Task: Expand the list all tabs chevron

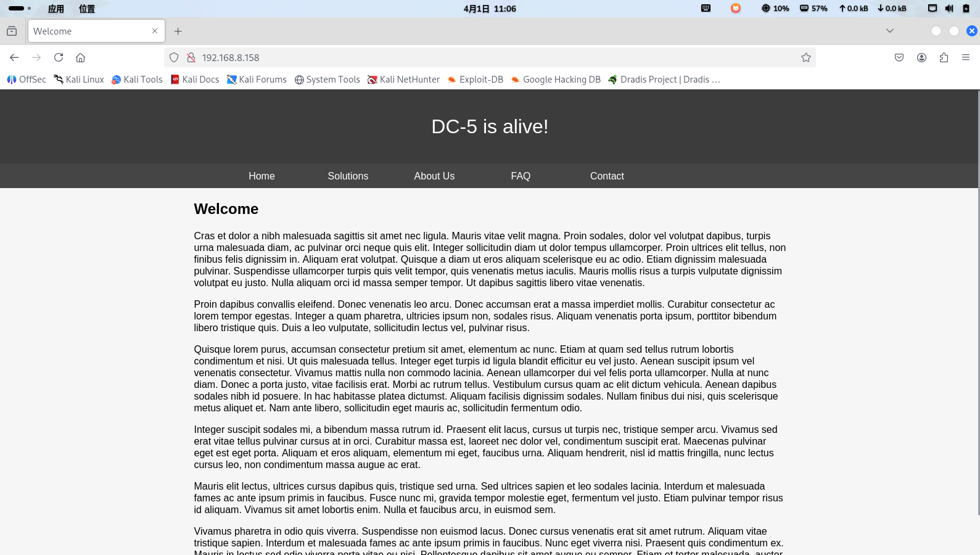Action: coord(889,31)
